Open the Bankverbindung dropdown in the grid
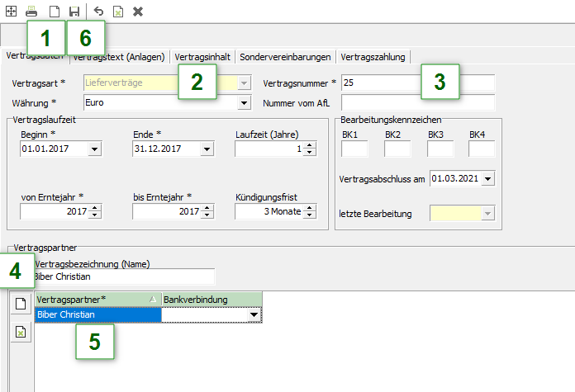575x392 pixels. 254,314
